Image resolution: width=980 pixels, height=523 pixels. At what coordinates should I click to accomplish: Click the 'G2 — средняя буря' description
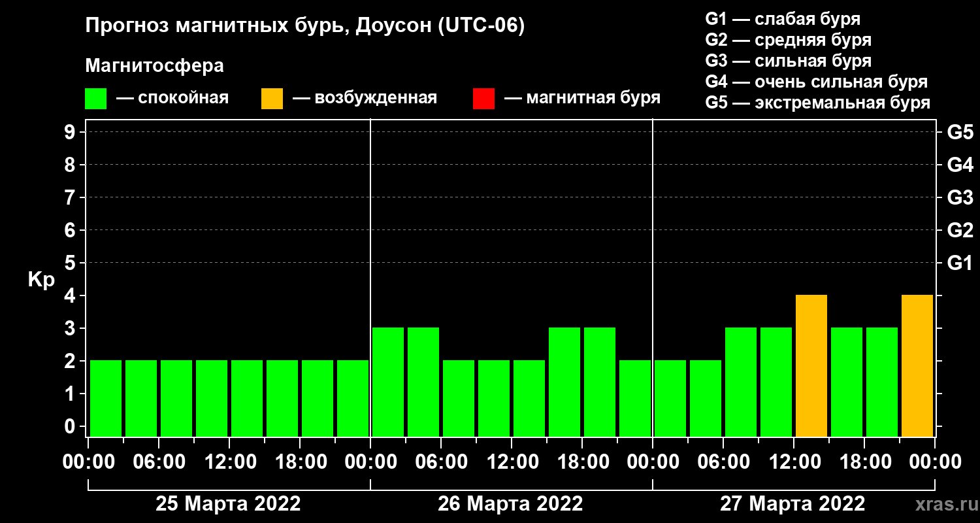[x=789, y=40]
